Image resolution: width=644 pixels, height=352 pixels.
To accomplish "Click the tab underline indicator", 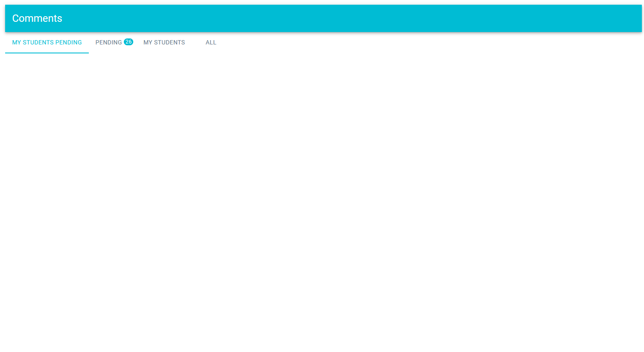I will click(47, 53).
